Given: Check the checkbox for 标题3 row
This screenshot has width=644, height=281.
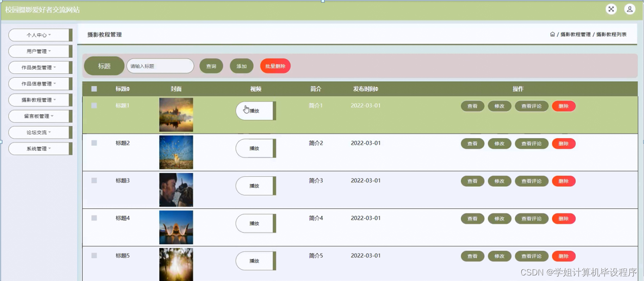Looking at the screenshot, I should coord(94,181).
